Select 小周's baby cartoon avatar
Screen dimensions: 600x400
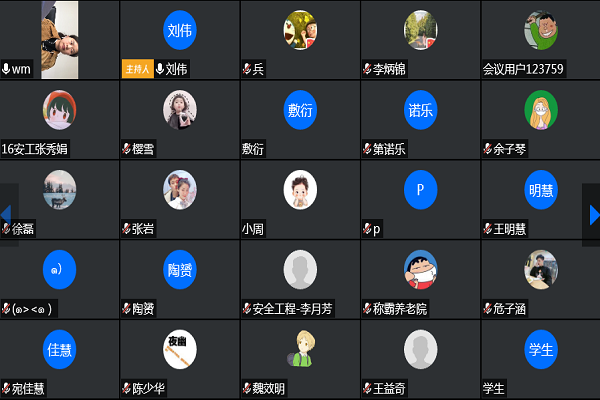point(300,190)
